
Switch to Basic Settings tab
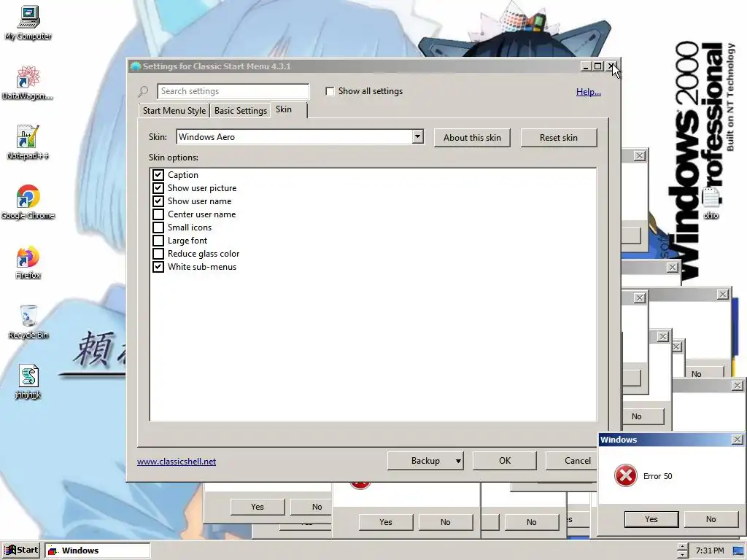pos(241,111)
